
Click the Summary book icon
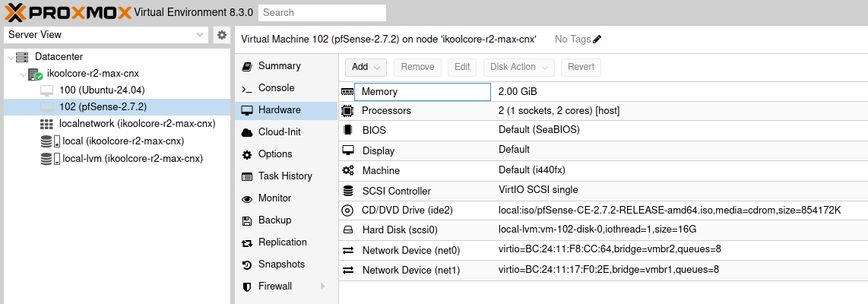click(248, 66)
